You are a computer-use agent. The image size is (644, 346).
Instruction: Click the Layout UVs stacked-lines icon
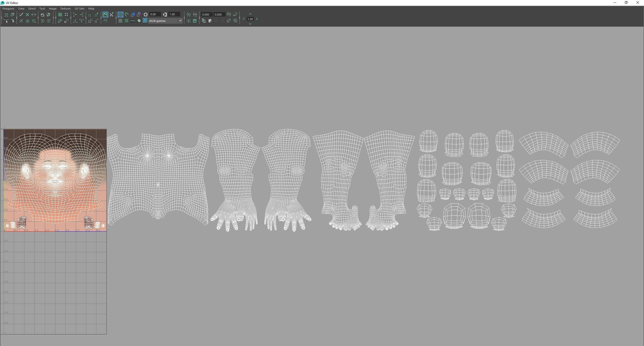(x=60, y=15)
